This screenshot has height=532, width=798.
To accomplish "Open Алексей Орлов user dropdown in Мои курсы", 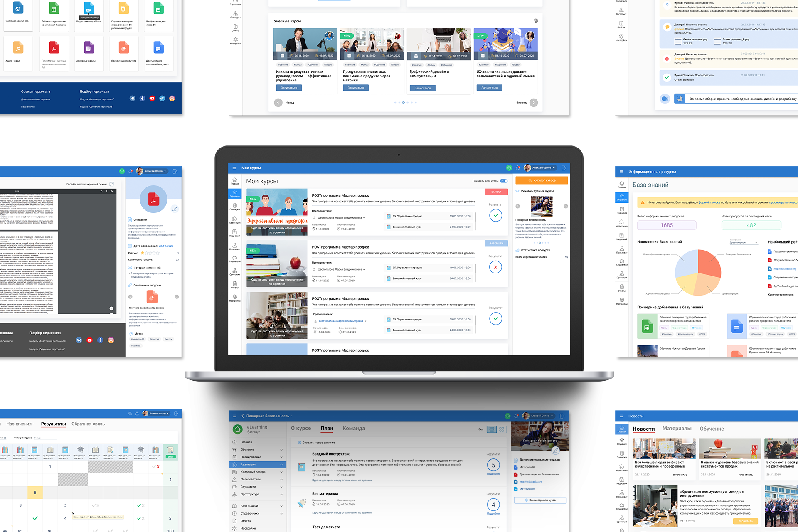I will pyautogui.click(x=540, y=168).
